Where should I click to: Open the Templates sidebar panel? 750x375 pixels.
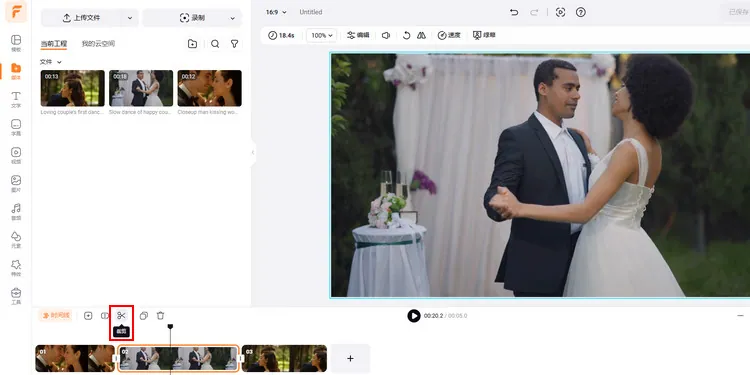point(16,43)
